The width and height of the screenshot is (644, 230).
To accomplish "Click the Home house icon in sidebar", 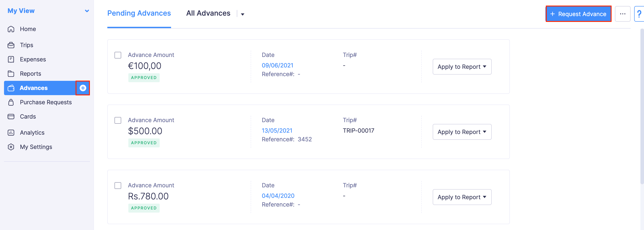I will tap(11, 29).
